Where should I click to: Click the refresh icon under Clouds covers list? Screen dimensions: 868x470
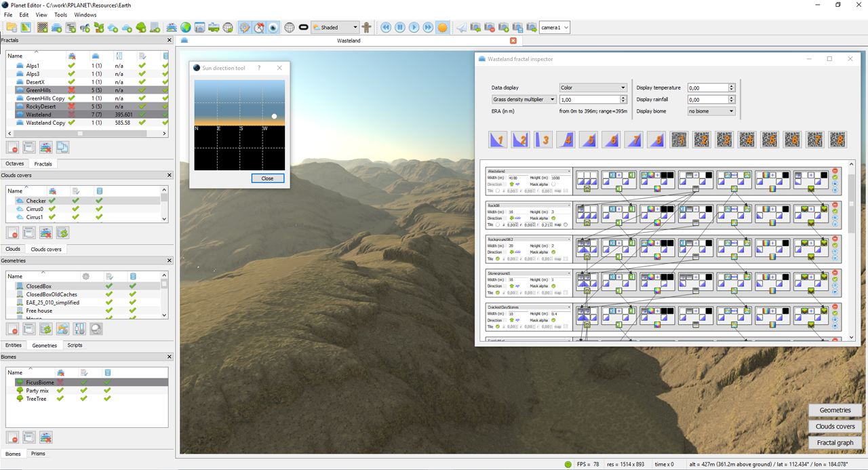pos(62,233)
